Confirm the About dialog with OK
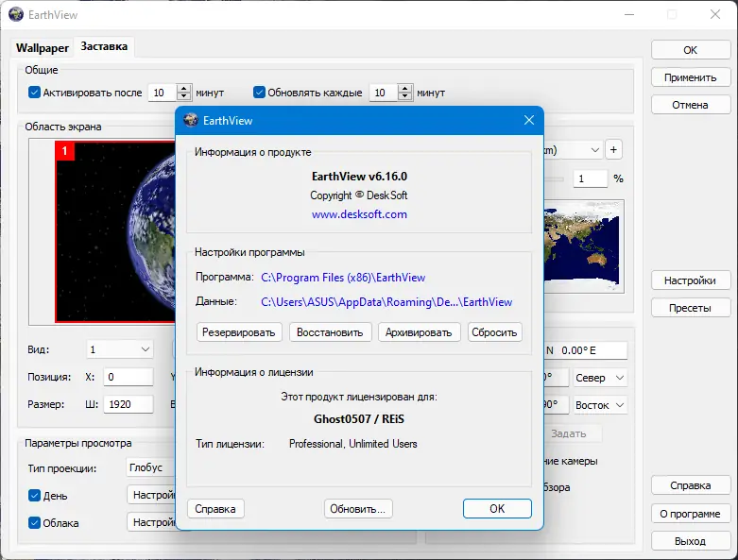Screen dimensions: 738x560 coord(497,509)
